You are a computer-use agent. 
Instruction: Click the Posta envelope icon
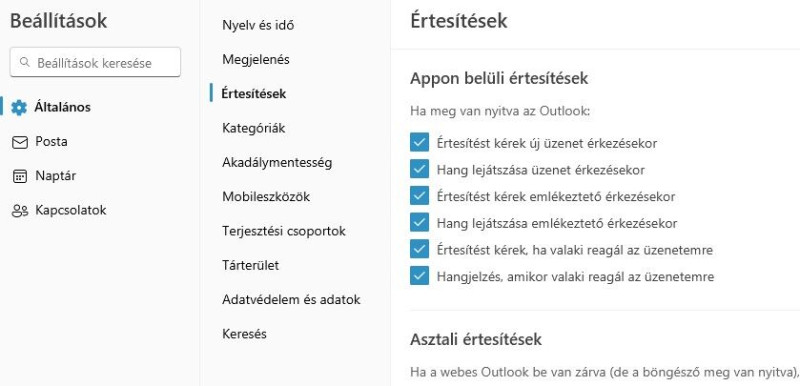(x=19, y=142)
